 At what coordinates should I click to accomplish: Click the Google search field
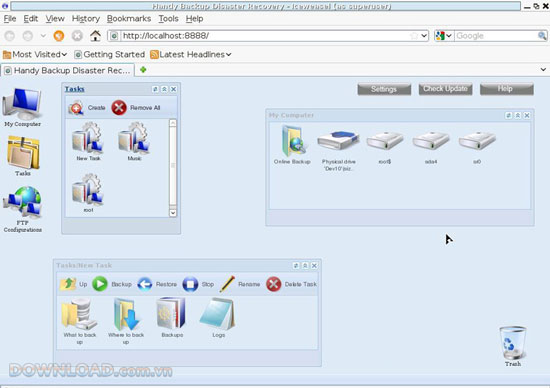pyautogui.click(x=496, y=36)
